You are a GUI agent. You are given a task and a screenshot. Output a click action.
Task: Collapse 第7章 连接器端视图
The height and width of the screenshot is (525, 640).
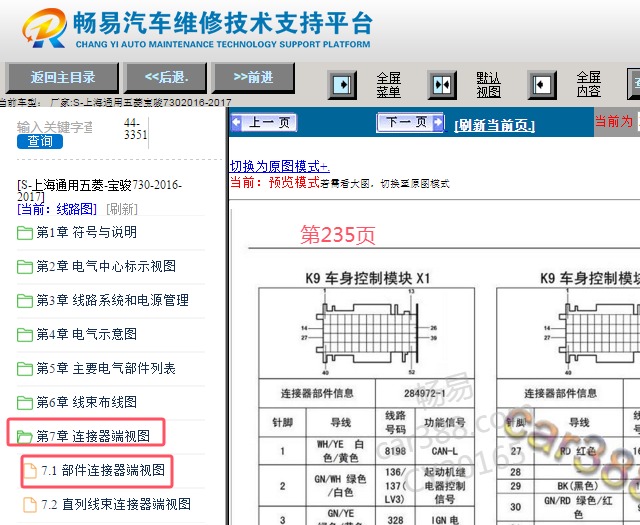93,436
